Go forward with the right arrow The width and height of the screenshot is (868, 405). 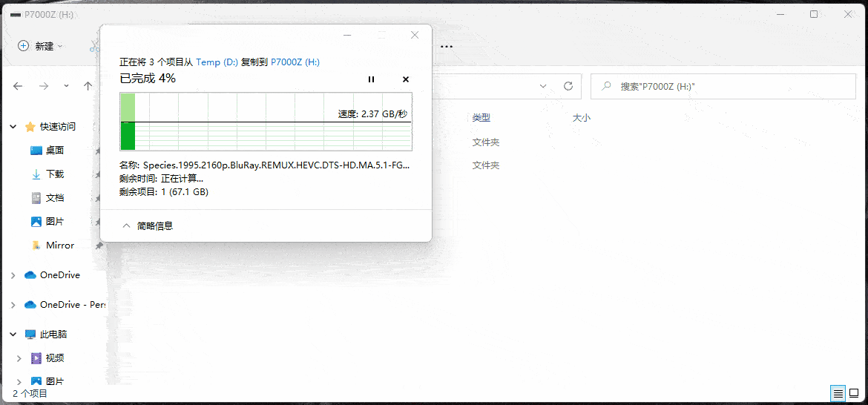[44, 86]
